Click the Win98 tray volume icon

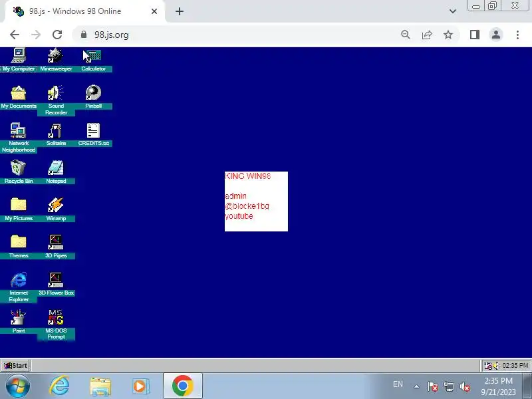[x=495, y=365]
